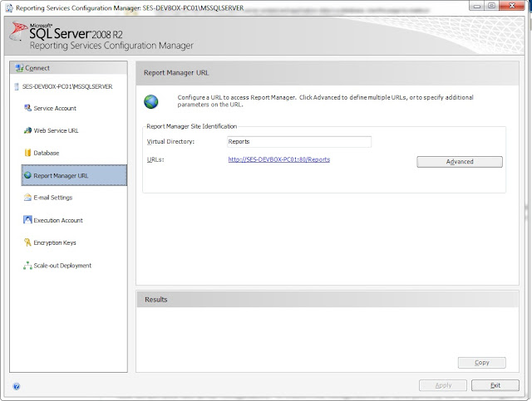Click the Report Manager URL page heading

pos(176,73)
